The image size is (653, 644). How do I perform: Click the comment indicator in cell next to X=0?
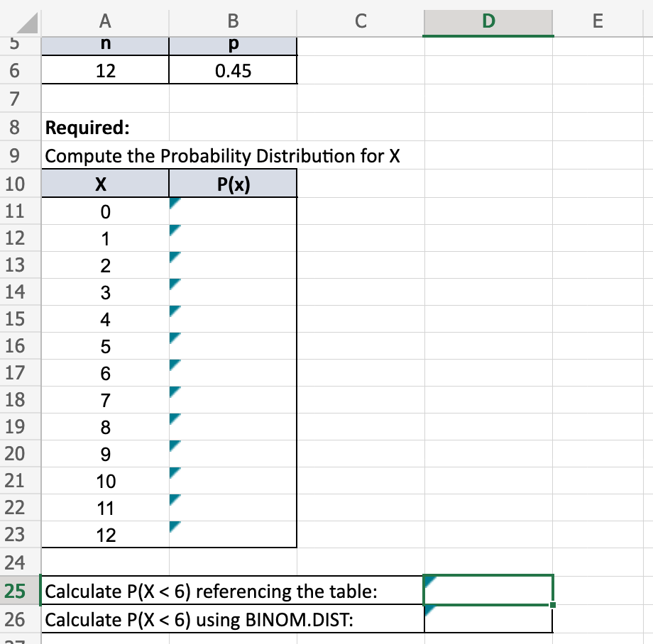[x=172, y=203]
